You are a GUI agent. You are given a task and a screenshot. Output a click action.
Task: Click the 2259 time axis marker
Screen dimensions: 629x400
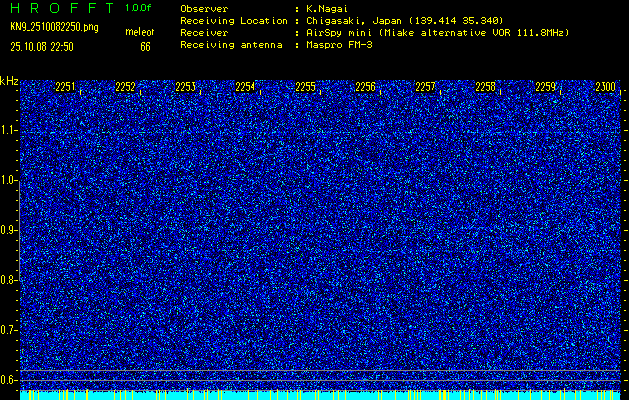pyautogui.click(x=546, y=88)
